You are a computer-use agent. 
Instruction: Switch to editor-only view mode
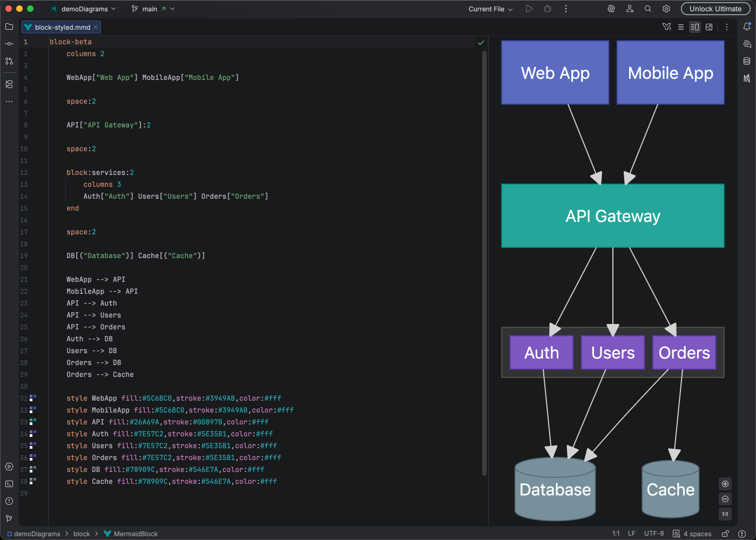click(x=681, y=26)
